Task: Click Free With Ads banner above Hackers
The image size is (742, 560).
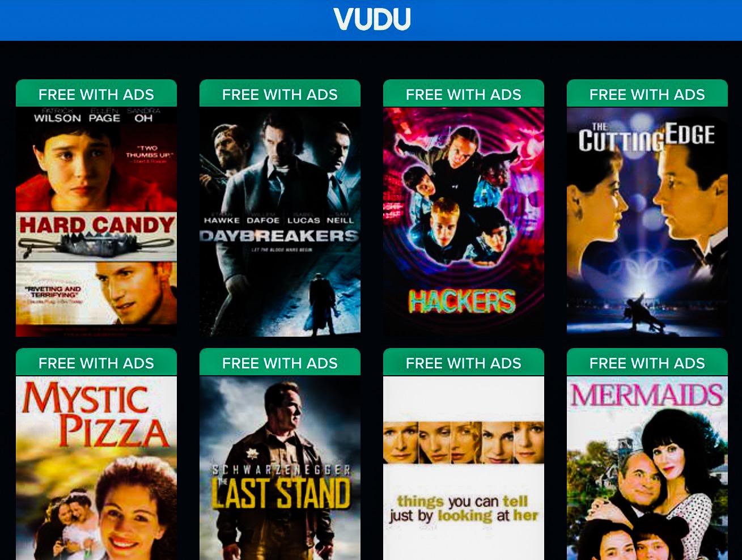Action: click(x=464, y=94)
